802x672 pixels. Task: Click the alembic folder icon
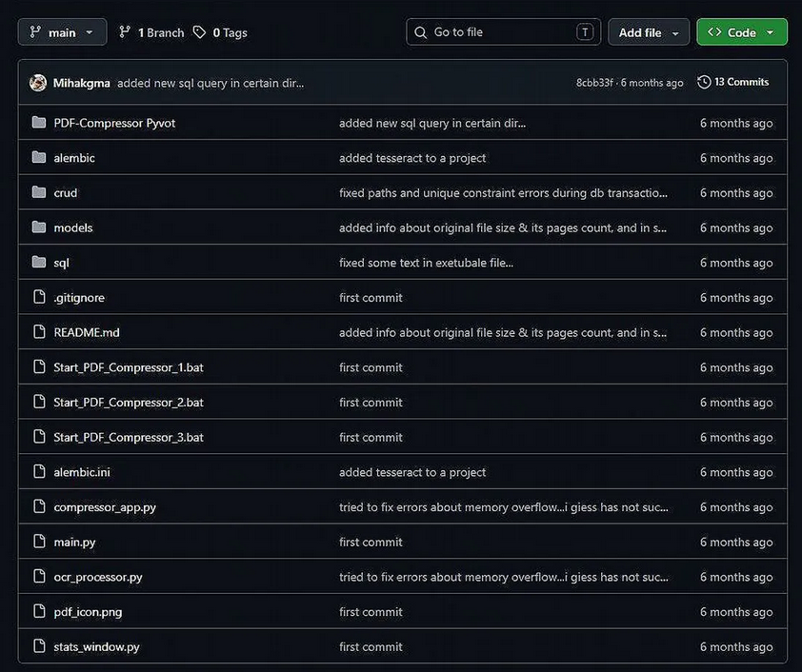[39, 157]
